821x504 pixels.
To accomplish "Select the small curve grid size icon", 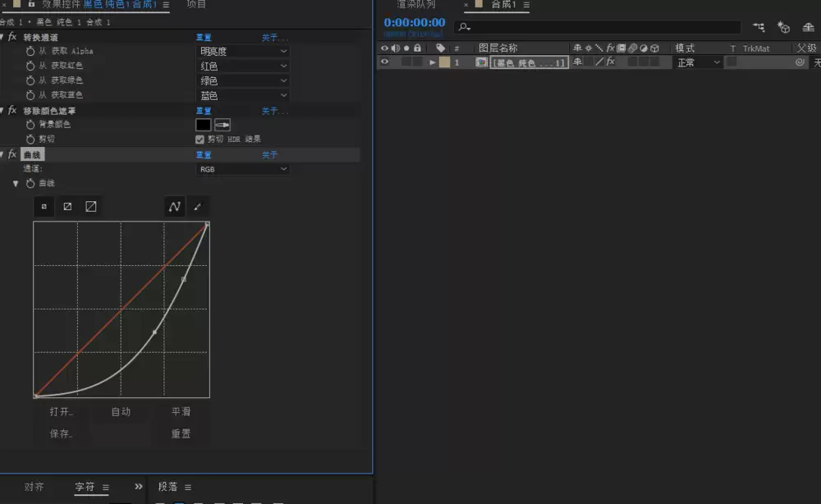I will 44,206.
